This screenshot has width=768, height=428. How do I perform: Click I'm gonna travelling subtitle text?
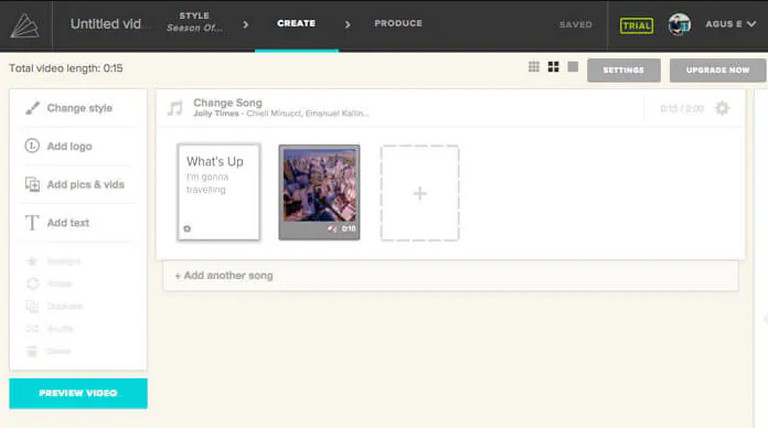click(x=207, y=183)
